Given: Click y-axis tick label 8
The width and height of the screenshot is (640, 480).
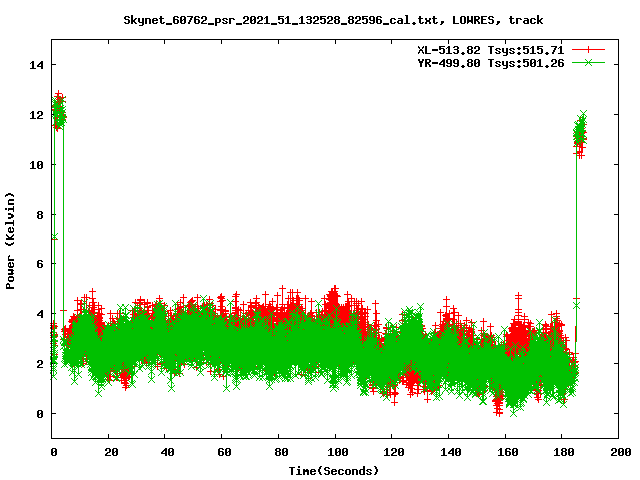Looking at the screenshot, I should coord(40,215).
